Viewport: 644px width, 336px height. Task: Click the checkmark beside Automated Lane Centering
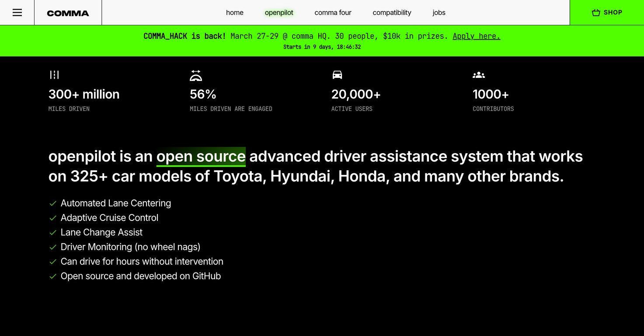pos(53,203)
